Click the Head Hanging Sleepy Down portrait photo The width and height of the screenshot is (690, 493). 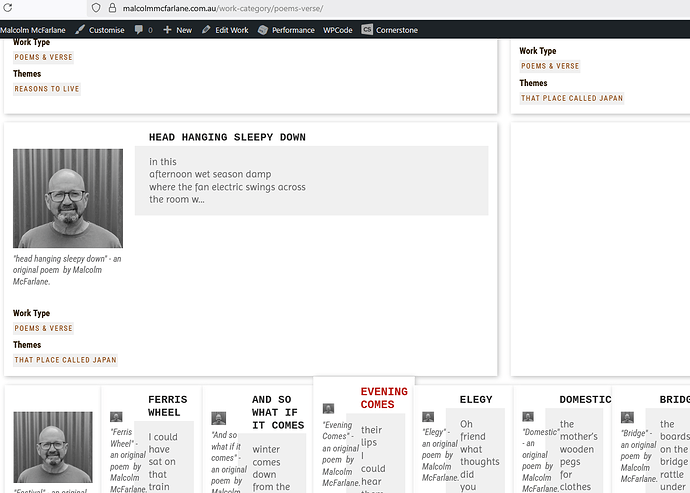[x=68, y=198]
